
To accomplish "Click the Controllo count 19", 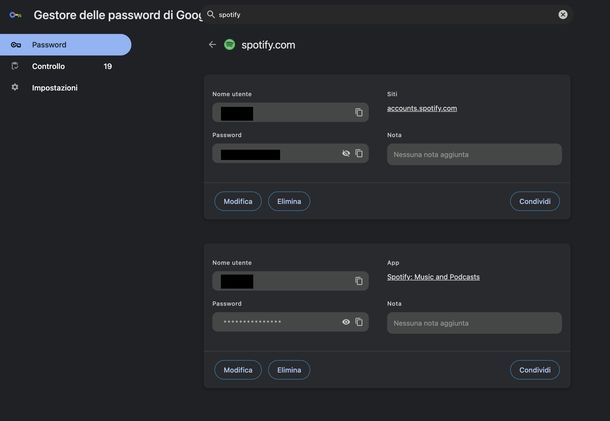I will click(x=108, y=66).
